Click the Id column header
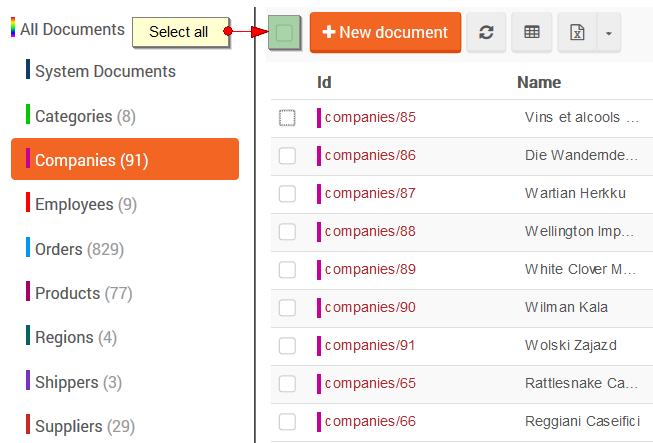 coord(324,82)
